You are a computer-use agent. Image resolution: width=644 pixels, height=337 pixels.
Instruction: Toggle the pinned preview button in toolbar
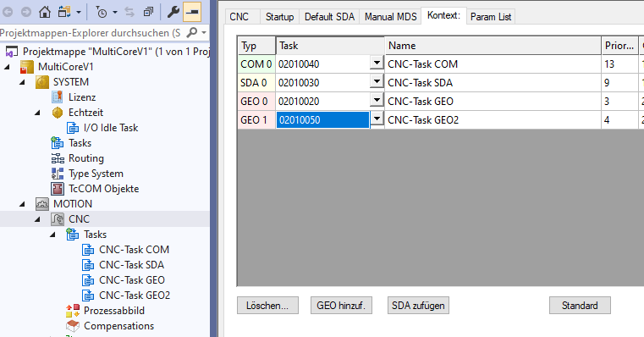(x=191, y=12)
